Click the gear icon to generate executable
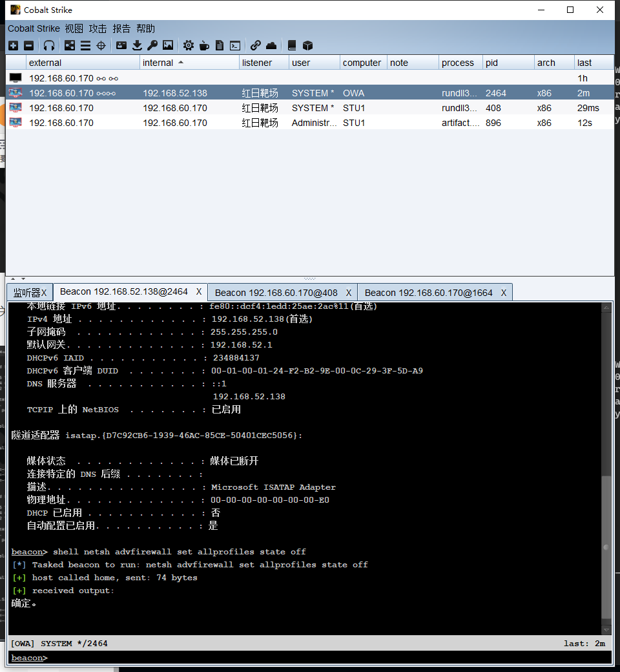The height and width of the screenshot is (672, 620). pos(189,45)
